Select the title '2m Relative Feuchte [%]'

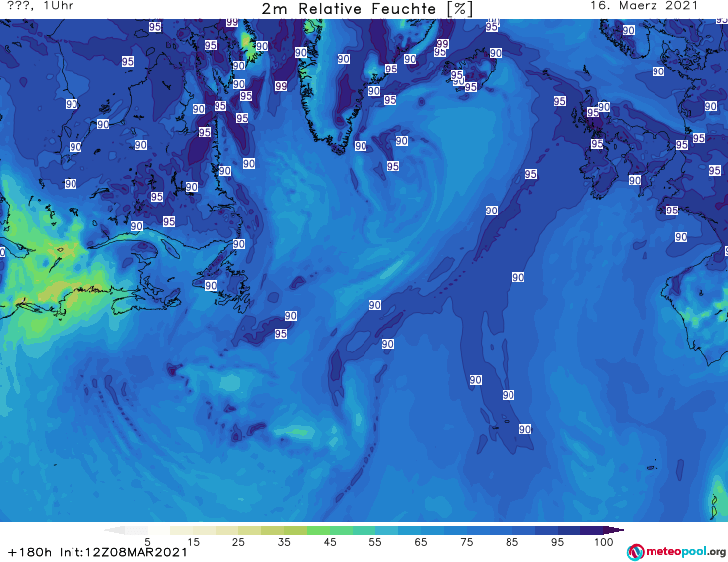click(367, 9)
